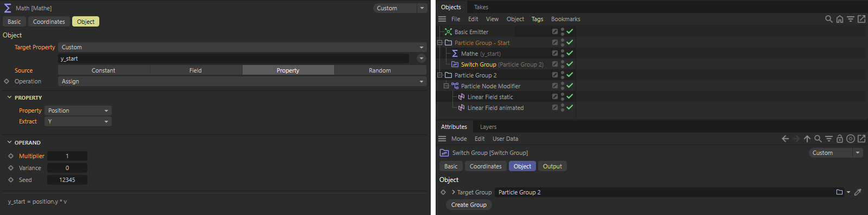Collapse the PROPERTY section

point(9,97)
